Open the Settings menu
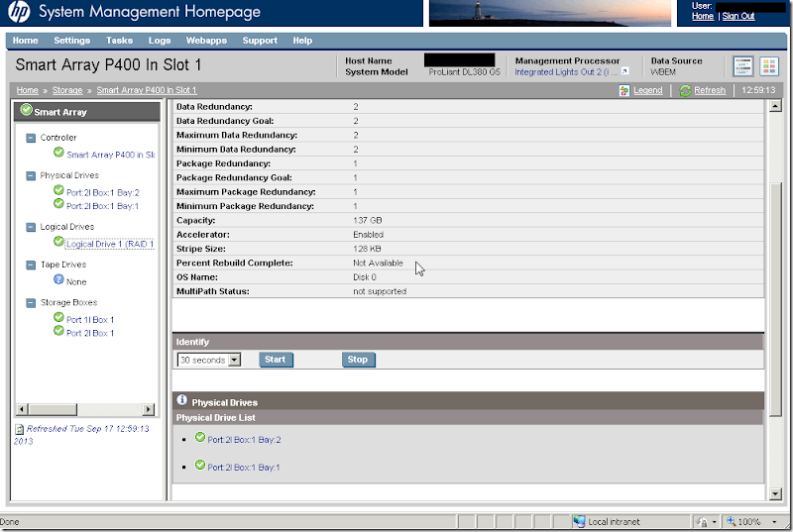This screenshot has width=793, height=532. click(71, 41)
